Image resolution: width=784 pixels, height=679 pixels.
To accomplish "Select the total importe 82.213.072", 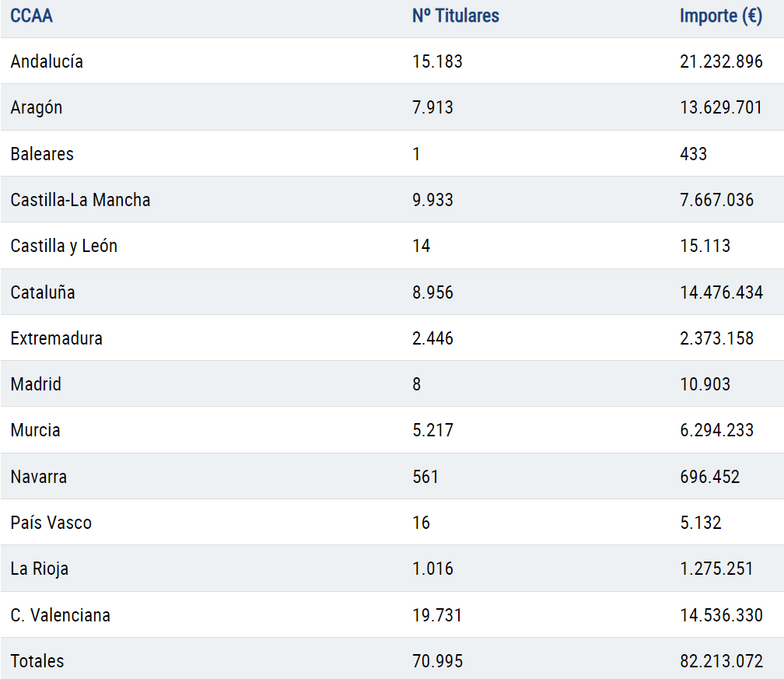I will coord(721,661).
